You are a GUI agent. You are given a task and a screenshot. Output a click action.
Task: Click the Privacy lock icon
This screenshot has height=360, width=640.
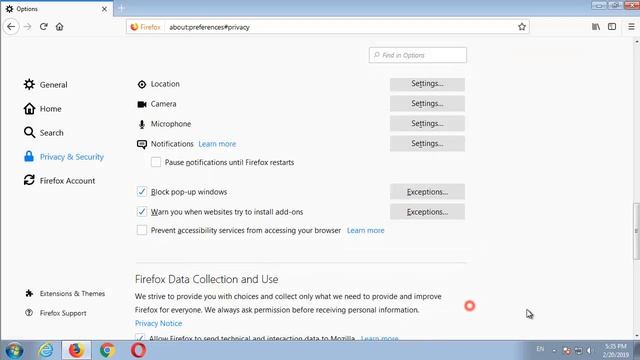click(x=29, y=156)
